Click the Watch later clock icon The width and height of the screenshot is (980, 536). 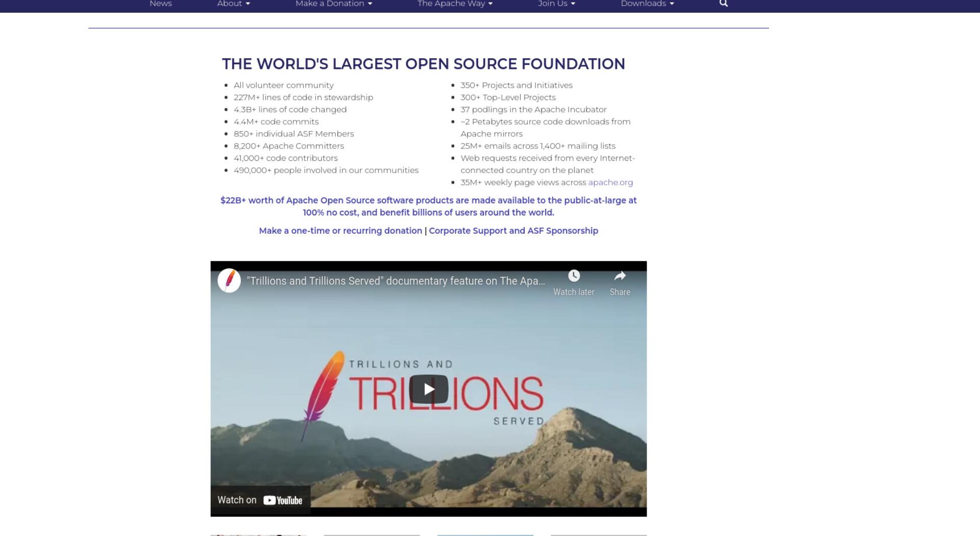(574, 276)
